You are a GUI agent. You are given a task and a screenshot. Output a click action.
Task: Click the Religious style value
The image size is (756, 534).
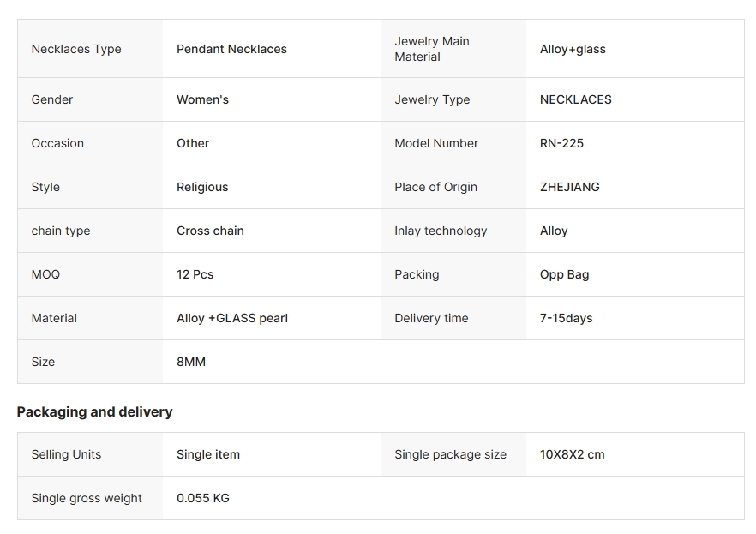point(202,188)
